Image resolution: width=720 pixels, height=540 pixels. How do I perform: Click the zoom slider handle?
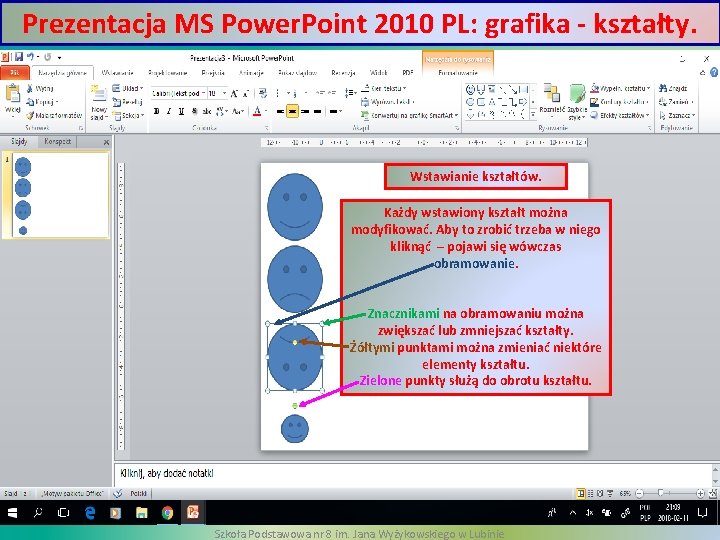[661, 493]
